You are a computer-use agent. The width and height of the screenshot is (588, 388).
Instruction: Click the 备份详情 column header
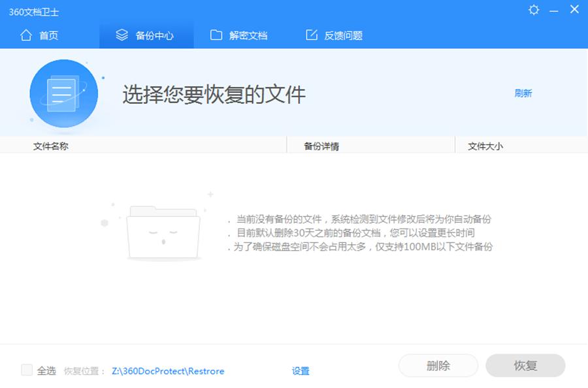tap(321, 146)
